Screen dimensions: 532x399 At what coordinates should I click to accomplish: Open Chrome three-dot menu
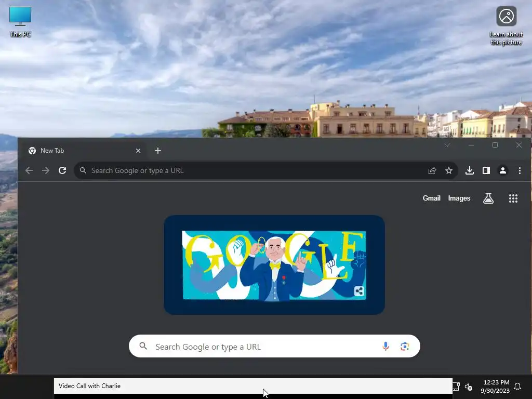tap(520, 170)
